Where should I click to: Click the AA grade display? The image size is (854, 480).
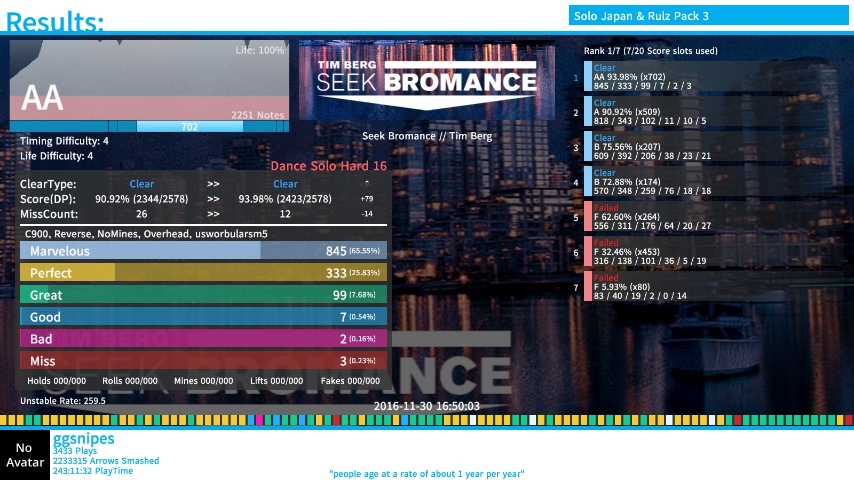[x=42, y=97]
